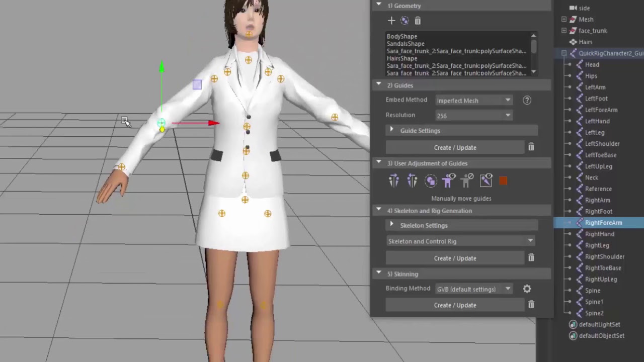Click the mirror guides left to right icon

click(x=394, y=180)
